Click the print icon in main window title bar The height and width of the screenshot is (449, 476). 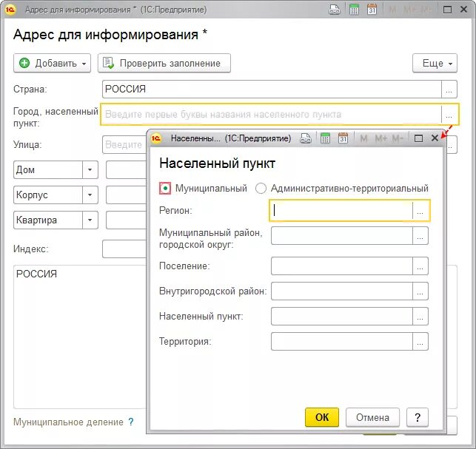(335, 10)
